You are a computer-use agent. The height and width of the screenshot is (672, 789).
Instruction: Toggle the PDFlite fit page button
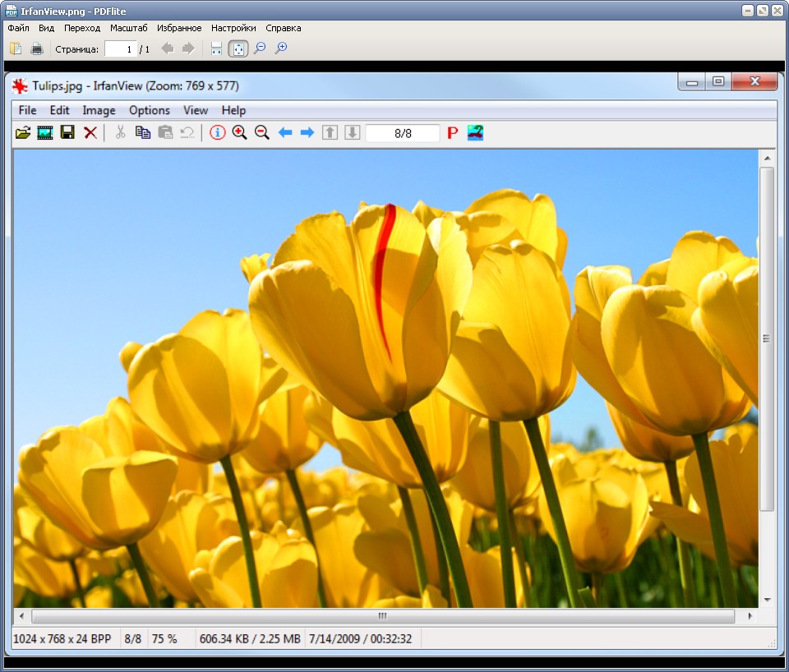click(238, 48)
